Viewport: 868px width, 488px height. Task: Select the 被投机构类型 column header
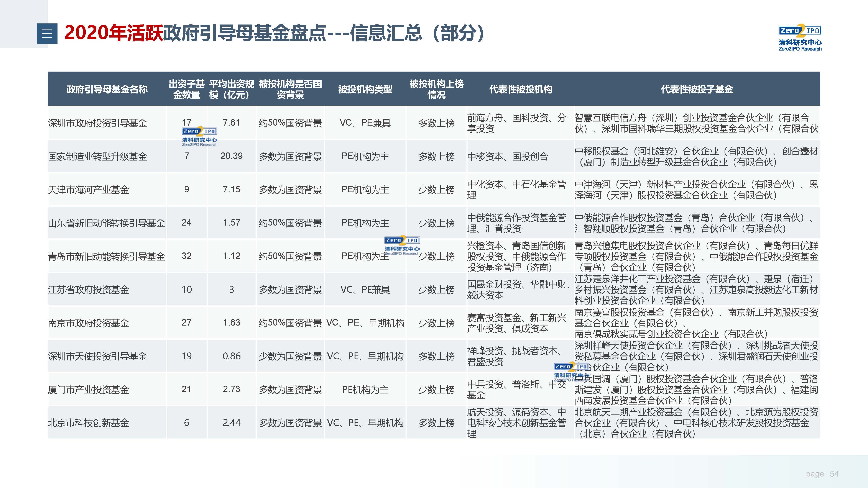365,89
